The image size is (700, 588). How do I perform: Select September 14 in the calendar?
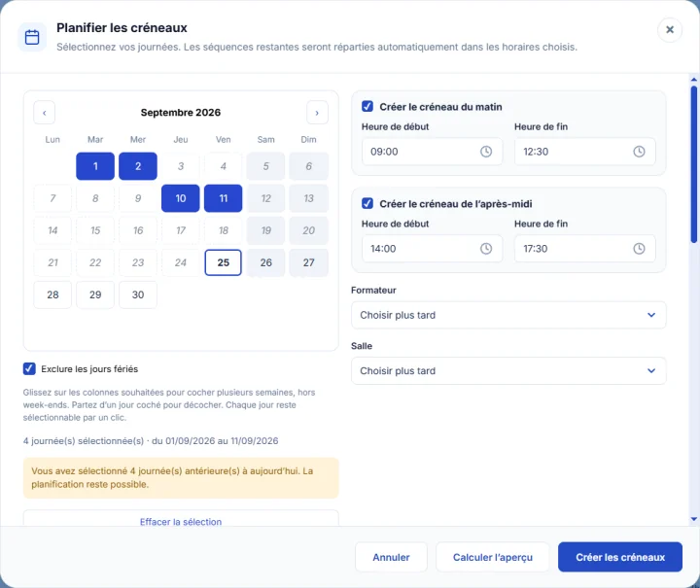(x=52, y=230)
